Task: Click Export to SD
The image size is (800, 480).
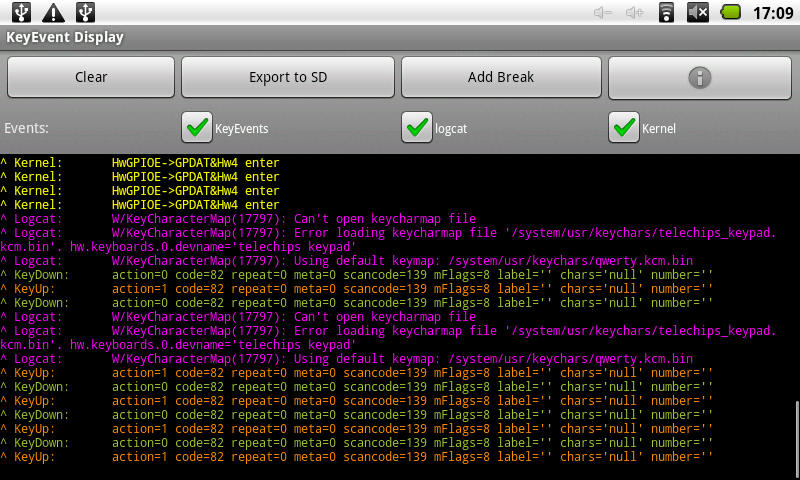Action: (288, 77)
